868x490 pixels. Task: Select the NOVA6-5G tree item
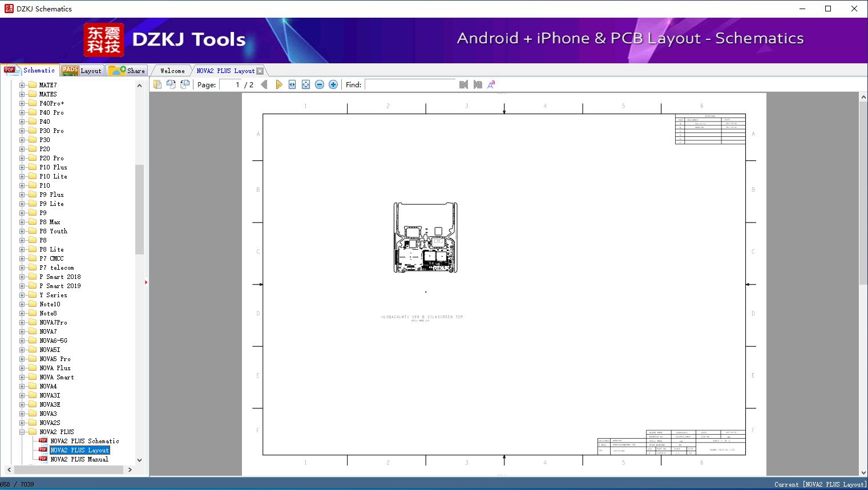pos(53,341)
